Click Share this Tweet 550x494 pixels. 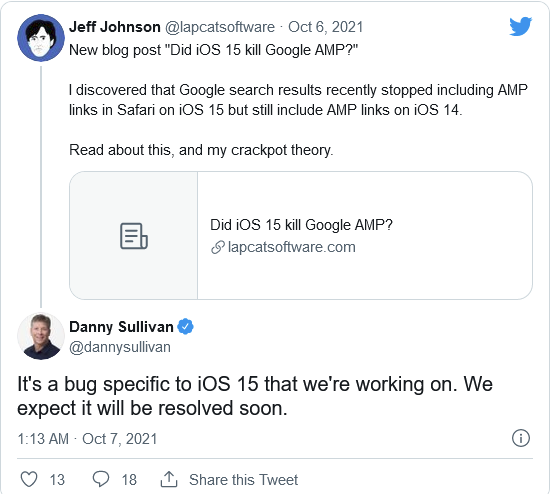point(243,480)
